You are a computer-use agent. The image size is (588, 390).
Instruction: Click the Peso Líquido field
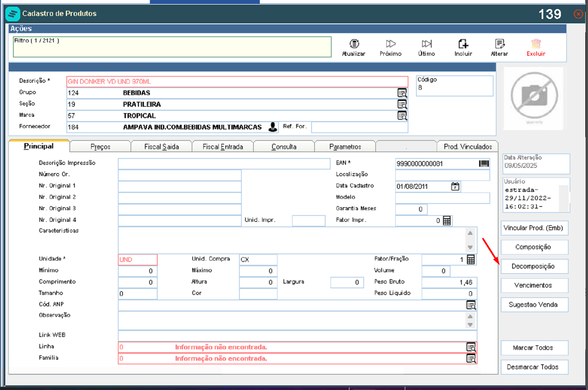coord(449,294)
